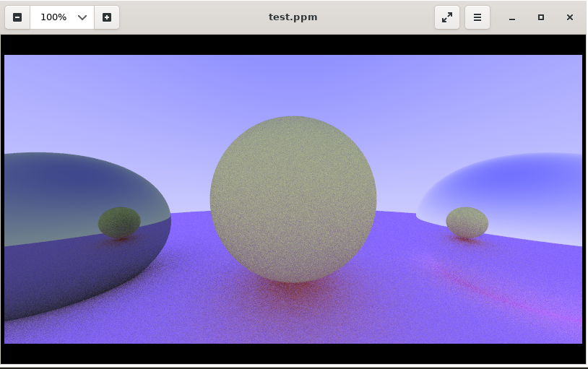
Task: Minimize the image viewer window
Action: coord(512,17)
